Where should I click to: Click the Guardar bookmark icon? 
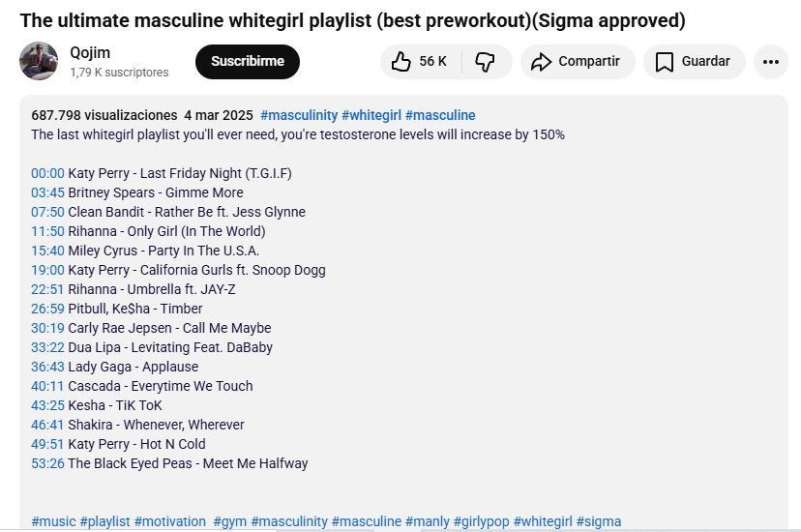(x=664, y=62)
